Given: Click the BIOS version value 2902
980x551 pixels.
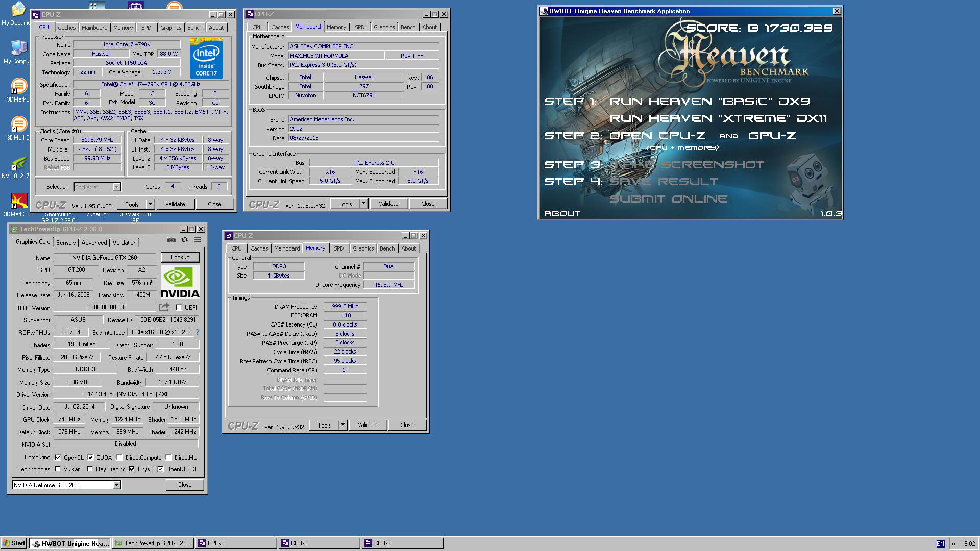Looking at the screenshot, I should (x=363, y=129).
